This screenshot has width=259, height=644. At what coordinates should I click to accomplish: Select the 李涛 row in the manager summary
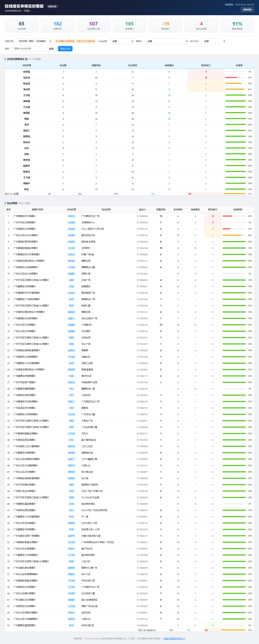click(129, 125)
